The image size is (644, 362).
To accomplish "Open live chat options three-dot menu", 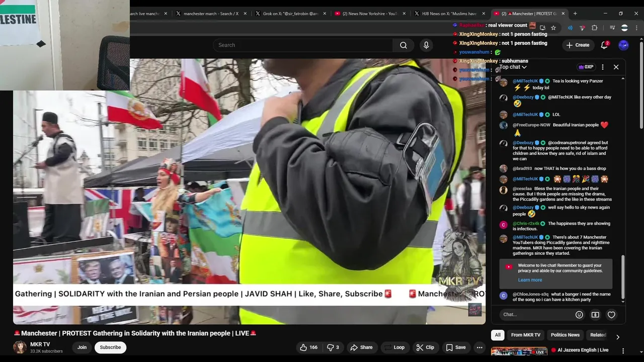I will 603,67.
